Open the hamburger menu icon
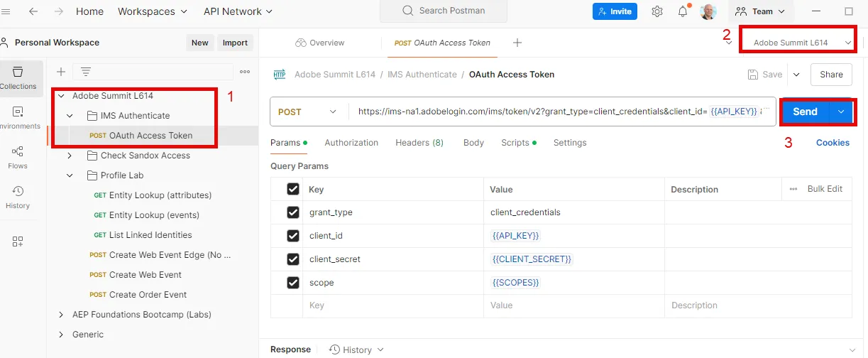 [6, 11]
